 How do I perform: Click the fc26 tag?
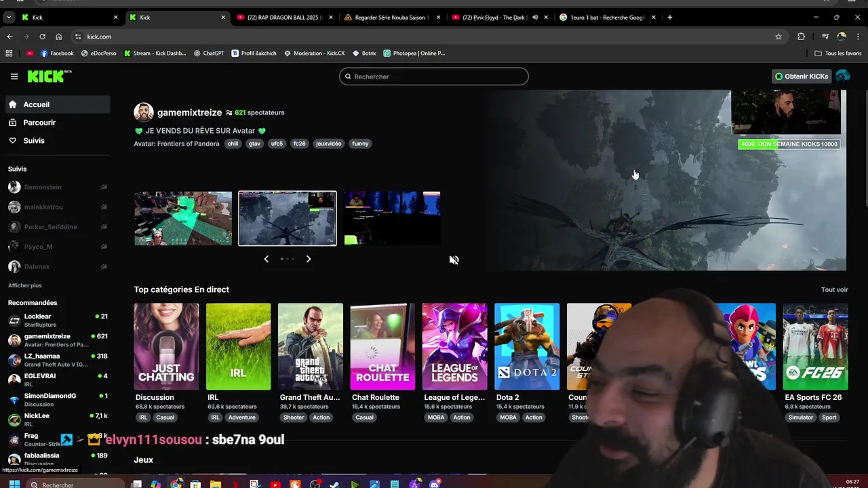[x=299, y=144]
